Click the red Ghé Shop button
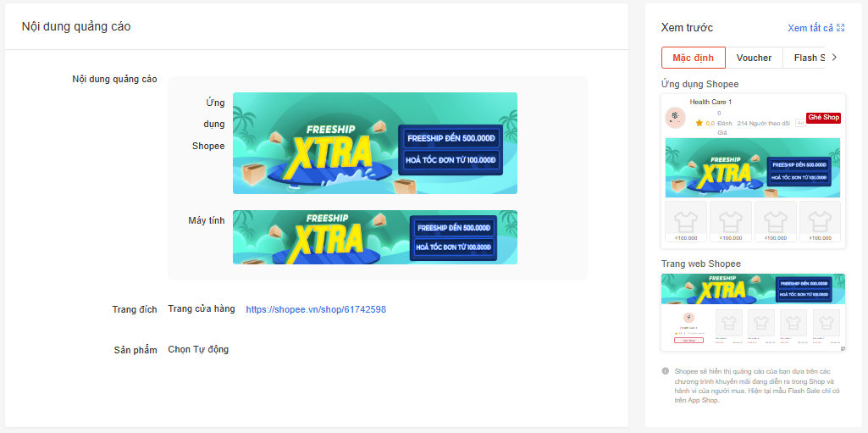This screenshot has width=868, height=433. coord(823,118)
